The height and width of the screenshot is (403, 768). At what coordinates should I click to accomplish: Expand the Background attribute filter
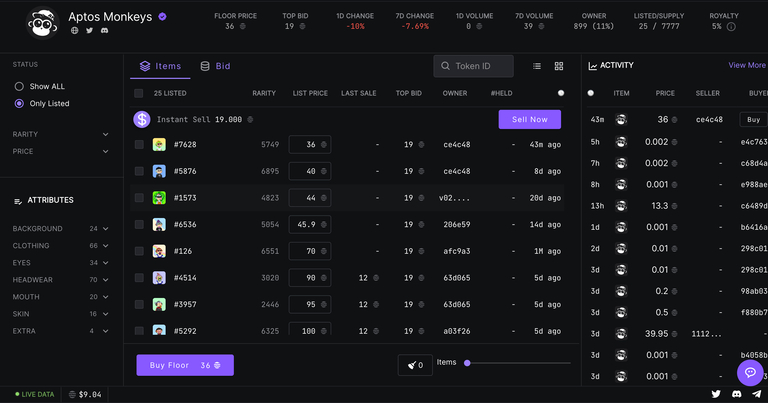tap(105, 229)
